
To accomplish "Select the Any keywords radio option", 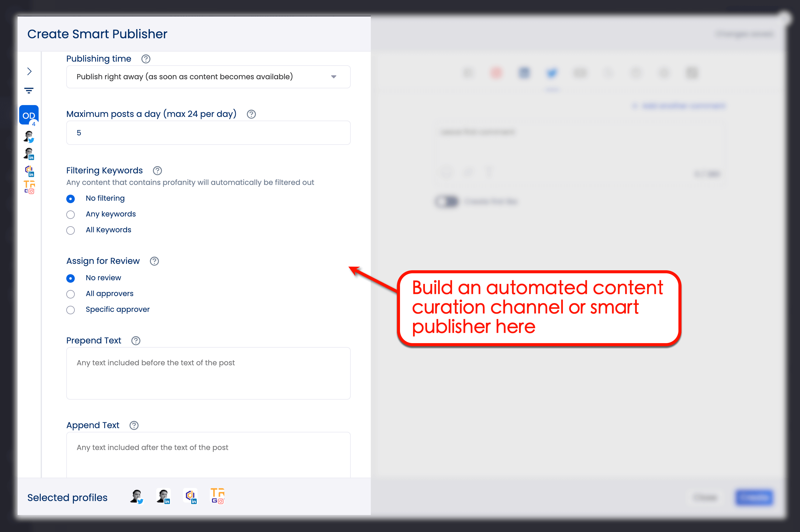I will (x=71, y=214).
